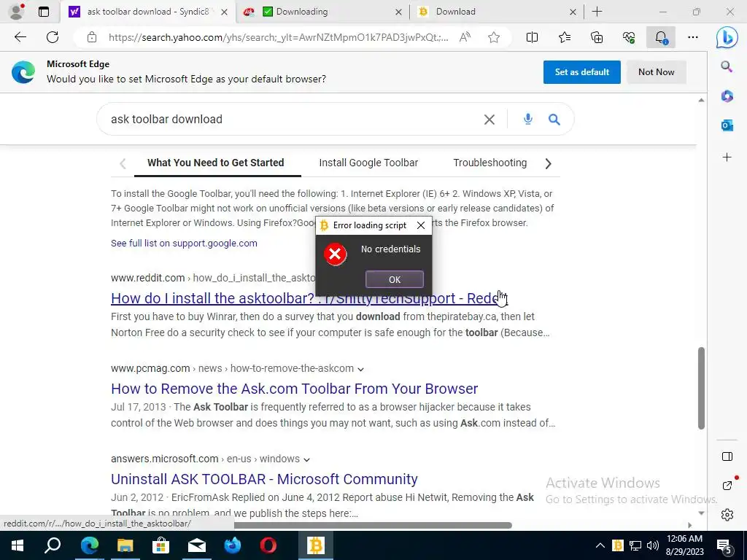Launch Opera from taskbar
The image size is (747, 560).
click(x=268, y=545)
